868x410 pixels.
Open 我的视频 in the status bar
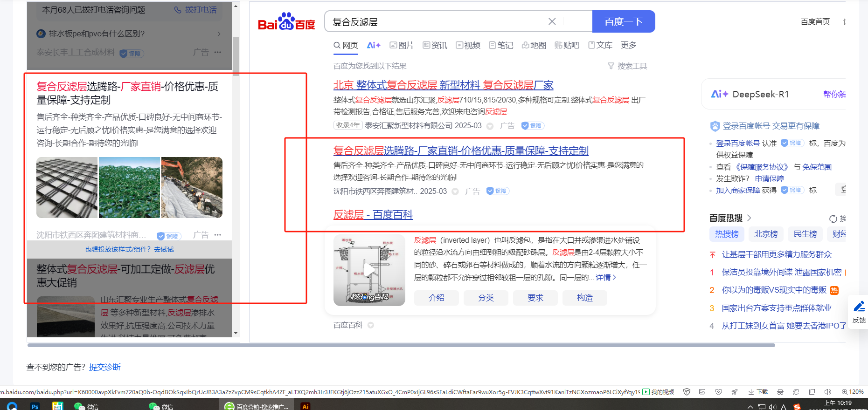[659, 392]
